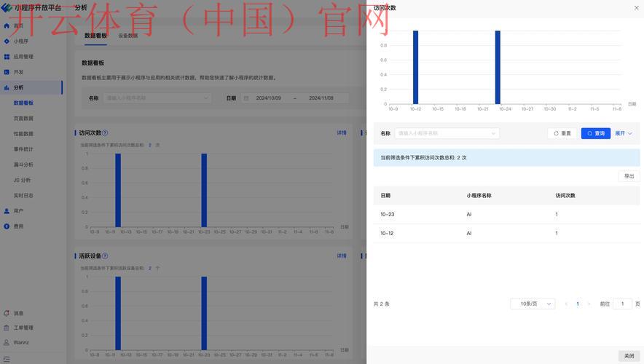Image resolution: width=644 pixels, height=364 pixels.
Task: Click the home icon in the sidebar
Action: pyautogui.click(x=7, y=26)
